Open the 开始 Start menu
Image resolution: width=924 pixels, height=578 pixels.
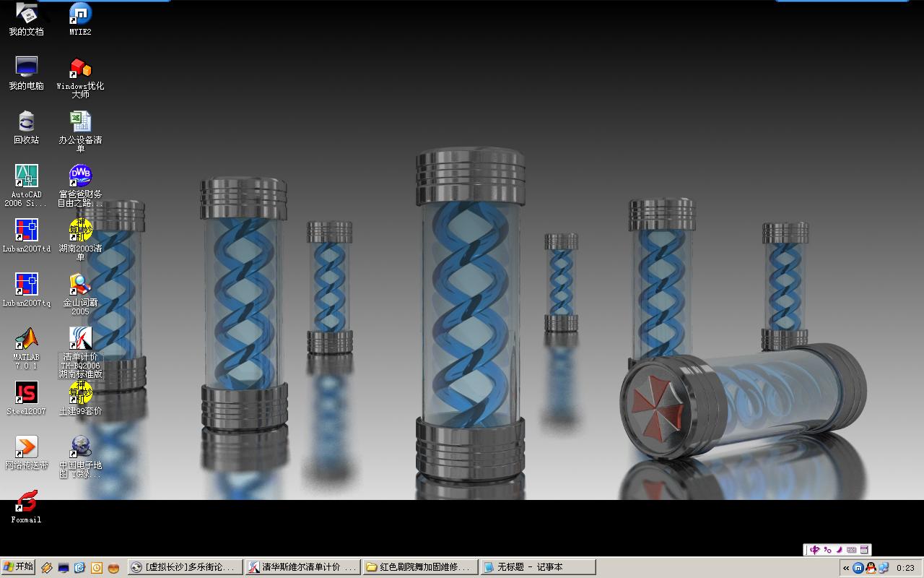(x=18, y=567)
